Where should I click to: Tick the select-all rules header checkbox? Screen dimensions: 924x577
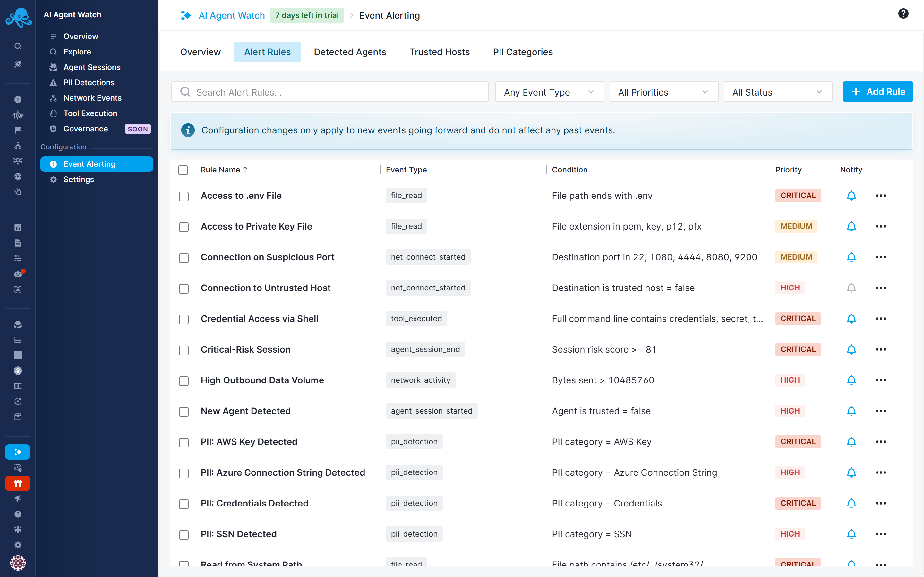coord(183,170)
